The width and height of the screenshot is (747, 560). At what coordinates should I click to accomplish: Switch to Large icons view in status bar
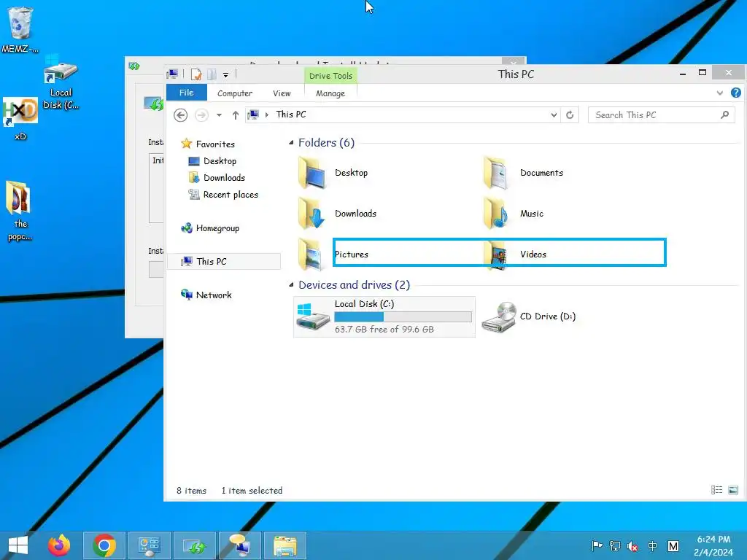pyautogui.click(x=733, y=490)
